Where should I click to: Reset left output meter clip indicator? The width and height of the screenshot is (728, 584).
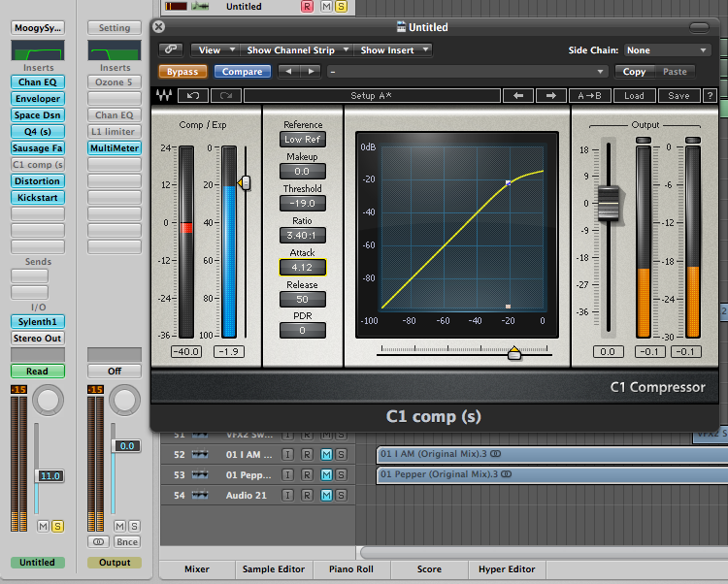pos(644,140)
